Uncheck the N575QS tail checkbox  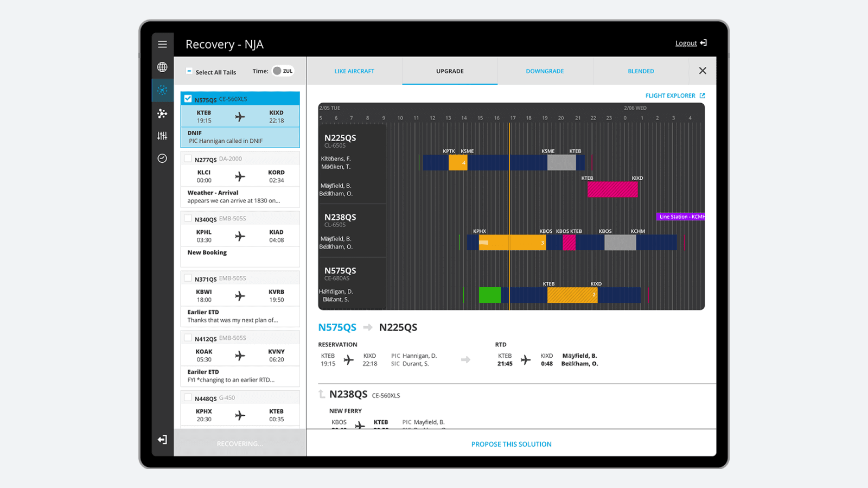188,99
